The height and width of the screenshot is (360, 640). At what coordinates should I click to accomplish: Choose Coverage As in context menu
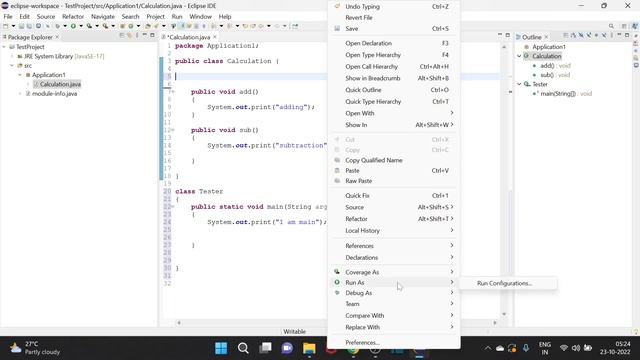[394, 272]
